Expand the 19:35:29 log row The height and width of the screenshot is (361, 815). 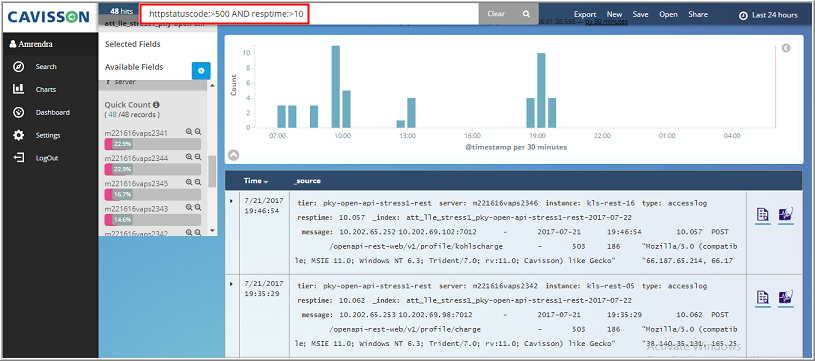point(231,284)
